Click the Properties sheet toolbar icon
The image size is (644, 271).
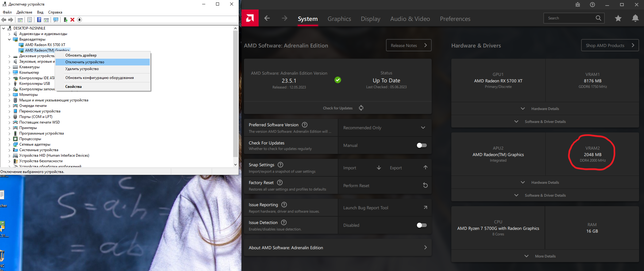click(29, 20)
